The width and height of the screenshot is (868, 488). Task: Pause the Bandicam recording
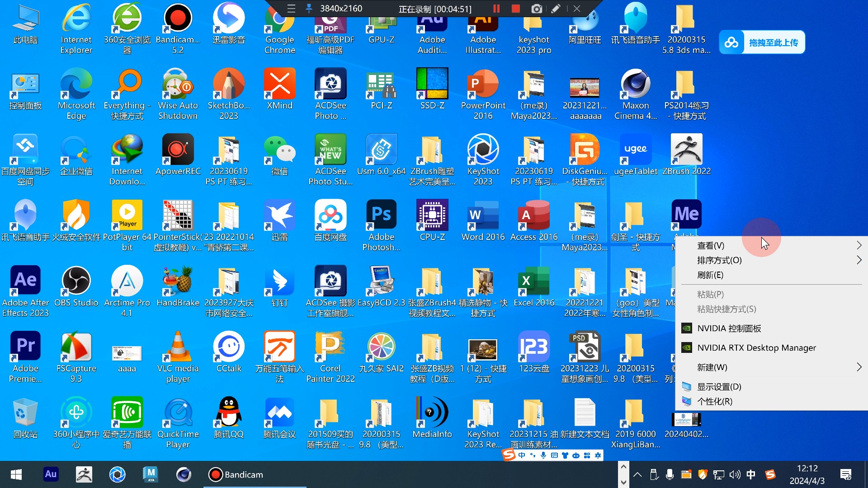point(496,9)
